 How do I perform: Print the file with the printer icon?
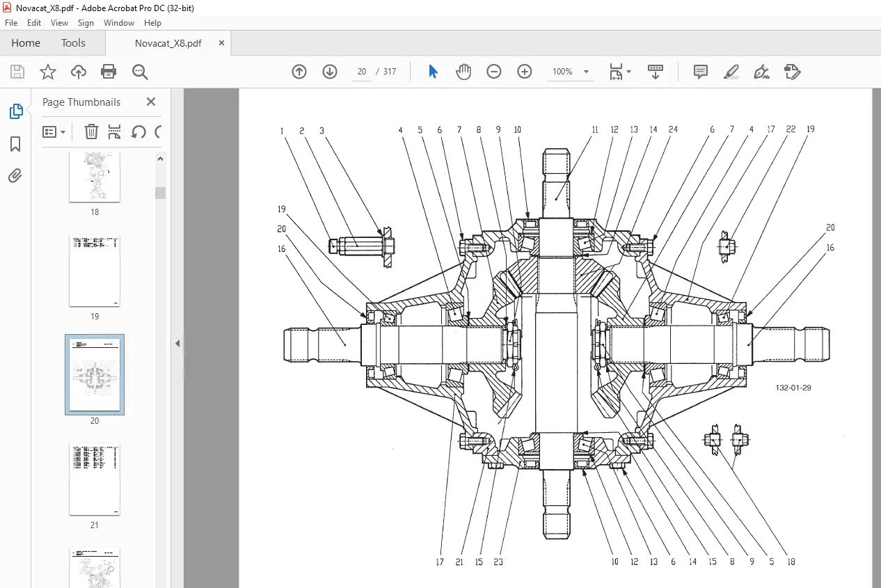tap(109, 72)
